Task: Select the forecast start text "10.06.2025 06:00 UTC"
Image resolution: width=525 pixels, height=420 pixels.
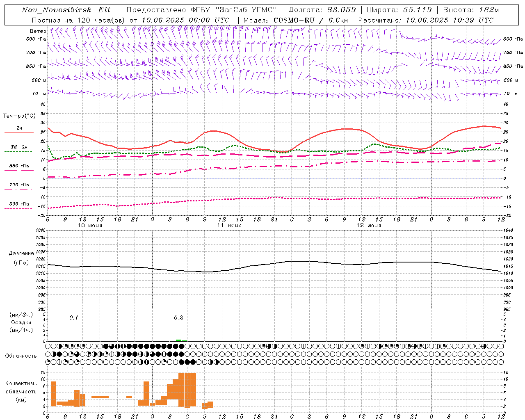Action: pyautogui.click(x=185, y=20)
